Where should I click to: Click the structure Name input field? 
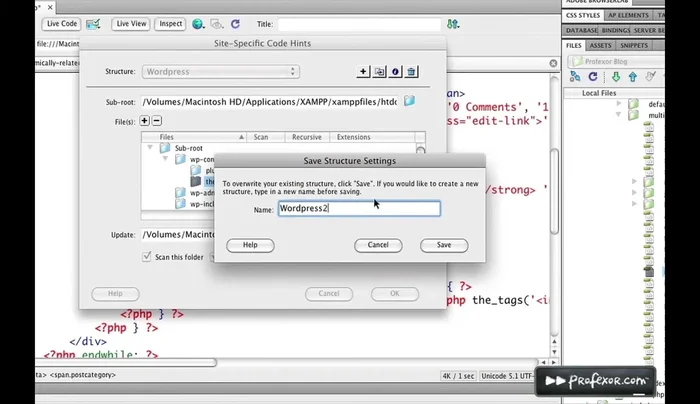[359, 209]
